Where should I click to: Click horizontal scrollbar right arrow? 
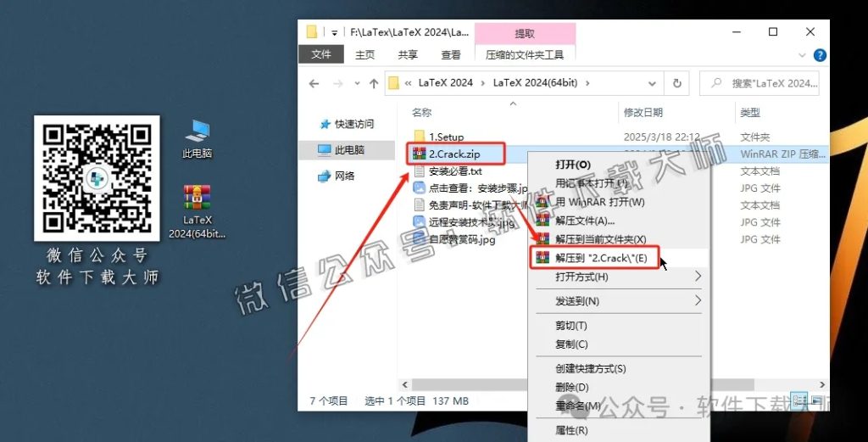(822, 384)
